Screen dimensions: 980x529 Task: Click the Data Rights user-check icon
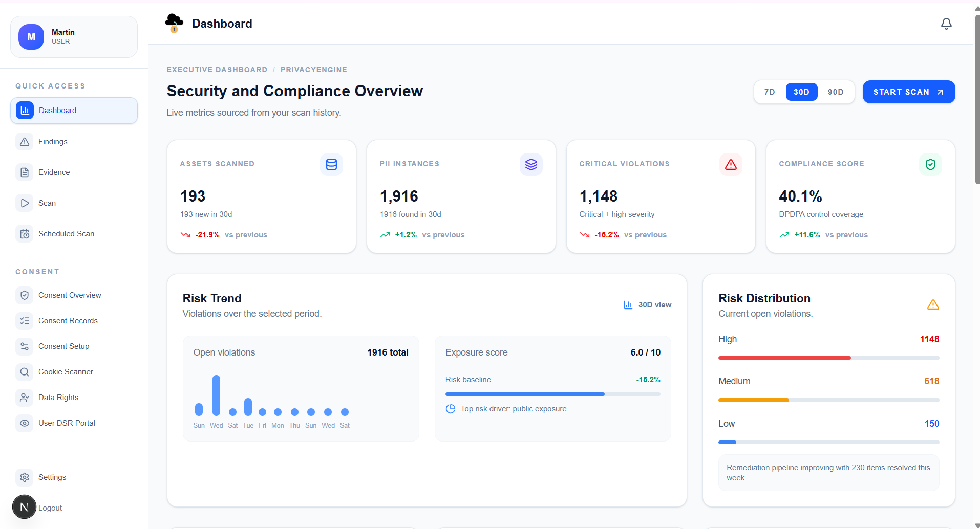click(25, 398)
